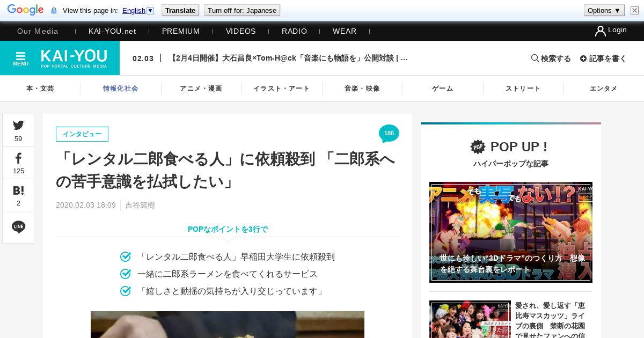Screen dimensions: 644x338
Task: Bookmark article with Hatena B! icon
Action: click(18, 190)
